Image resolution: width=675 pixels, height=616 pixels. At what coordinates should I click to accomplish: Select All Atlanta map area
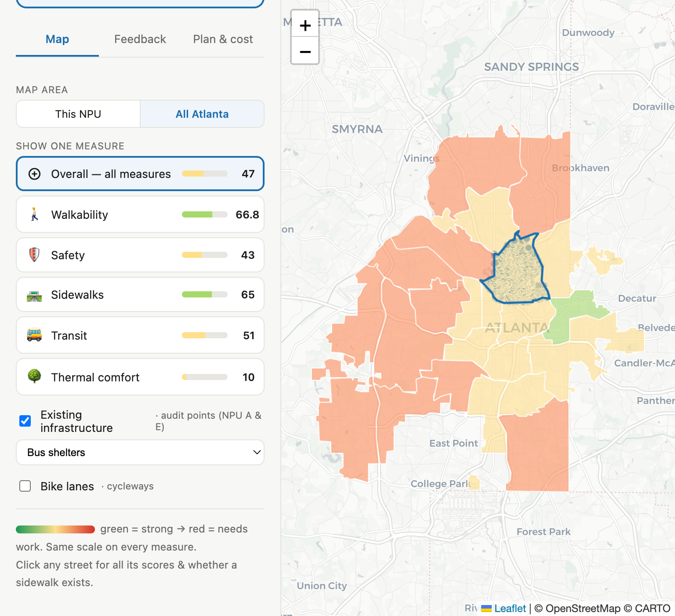tap(202, 114)
